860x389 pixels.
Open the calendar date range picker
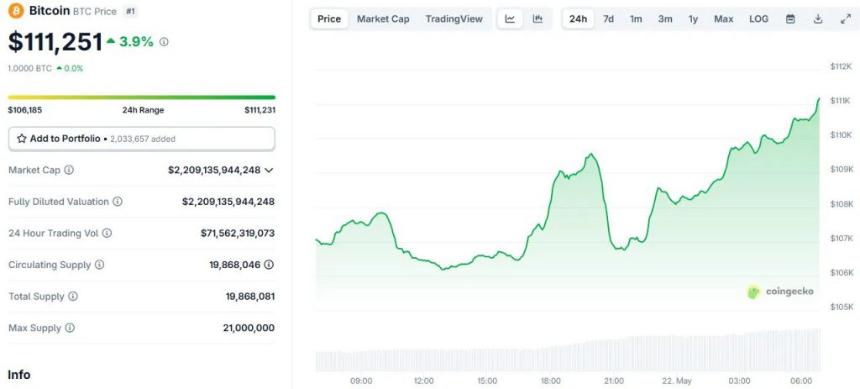790,19
